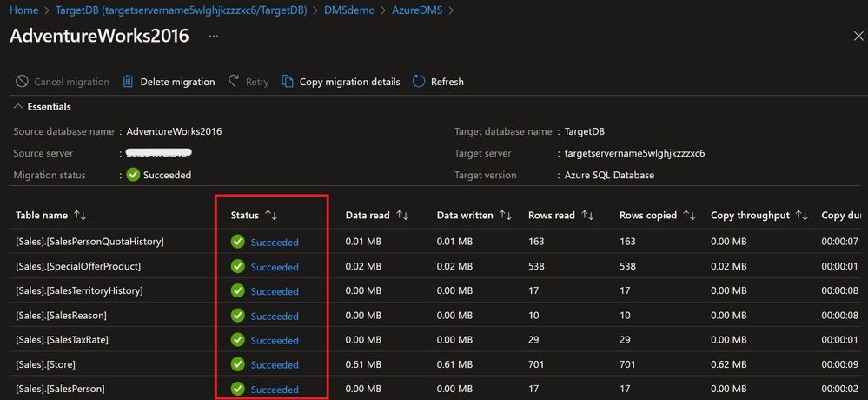This screenshot has height=400, width=868.
Task: Click 0.61 MB data read for Store
Action: (363, 364)
